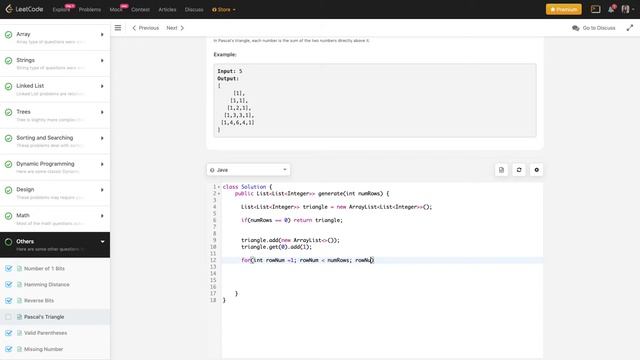Open editor settings gear icon
640x360 pixels.
coord(536,170)
